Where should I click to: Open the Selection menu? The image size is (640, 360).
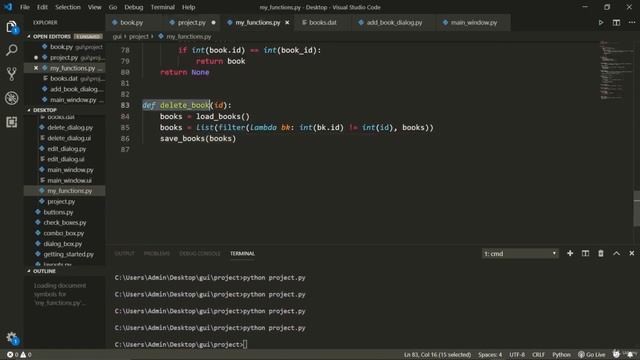tap(68, 7)
